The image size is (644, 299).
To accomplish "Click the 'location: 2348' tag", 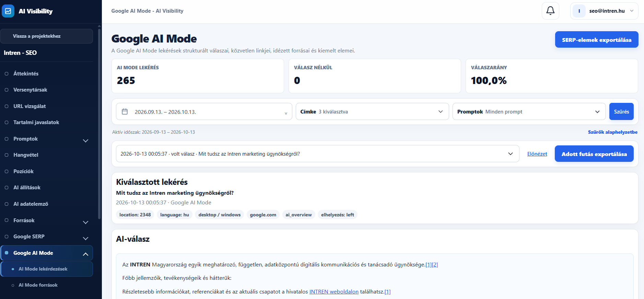I will 135,215.
